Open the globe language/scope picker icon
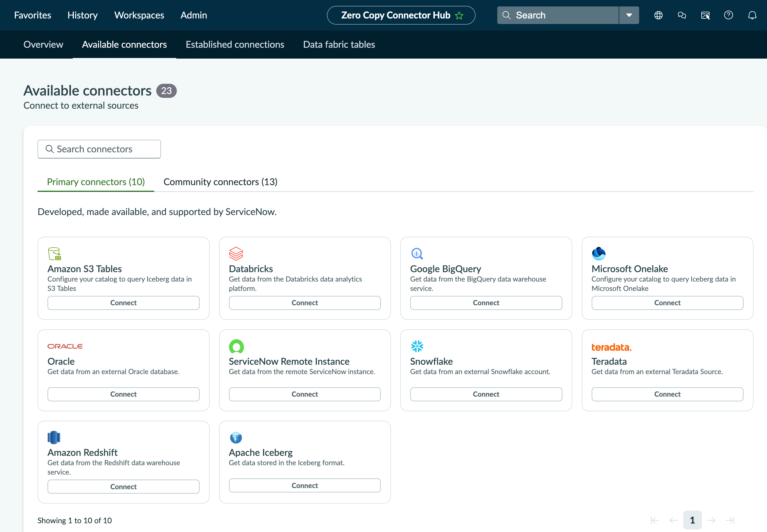The height and width of the screenshot is (532, 767). tap(658, 15)
